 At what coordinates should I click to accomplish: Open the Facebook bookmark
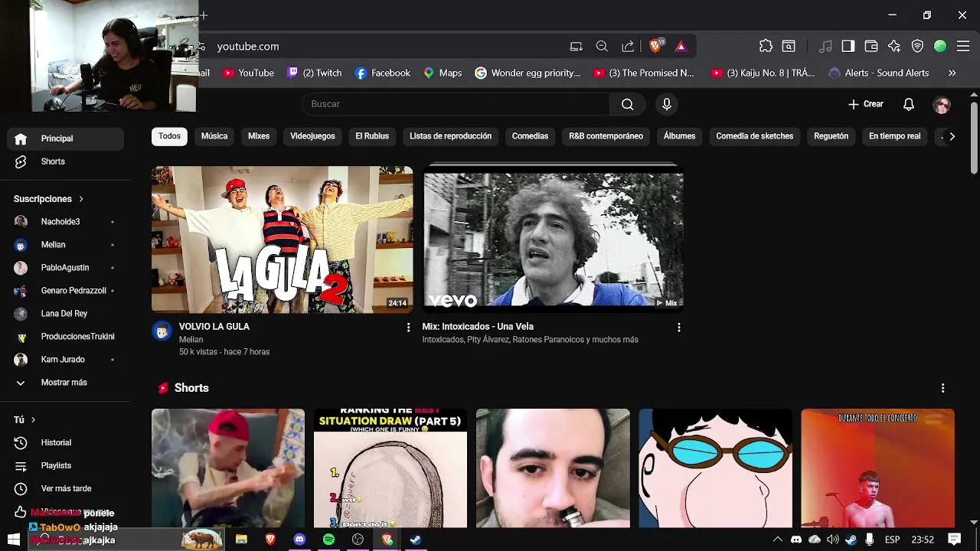click(x=383, y=73)
